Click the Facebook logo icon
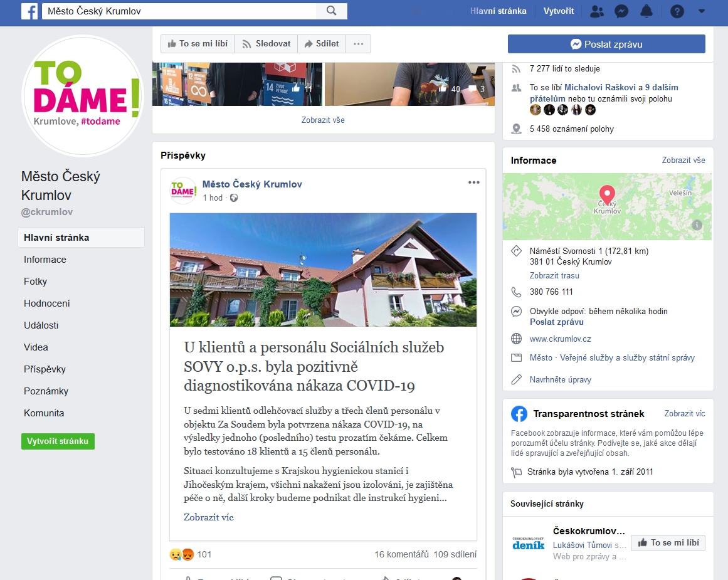This screenshot has height=580, width=728. point(29,11)
